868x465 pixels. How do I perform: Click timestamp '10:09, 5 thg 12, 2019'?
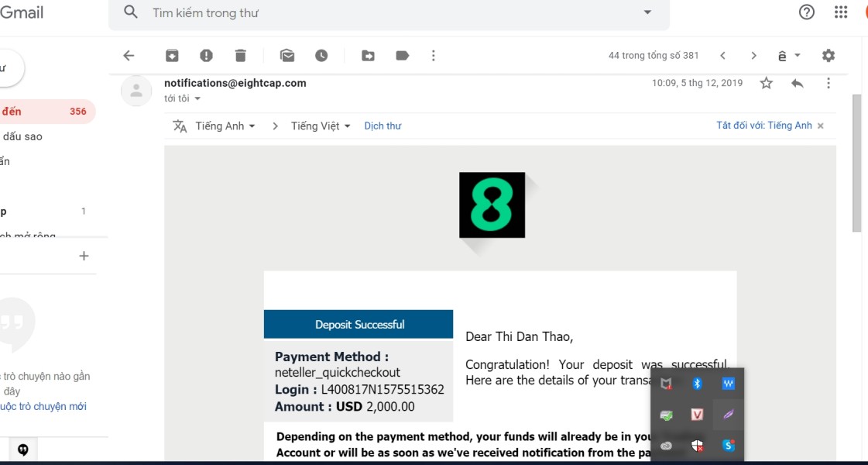pyautogui.click(x=697, y=83)
